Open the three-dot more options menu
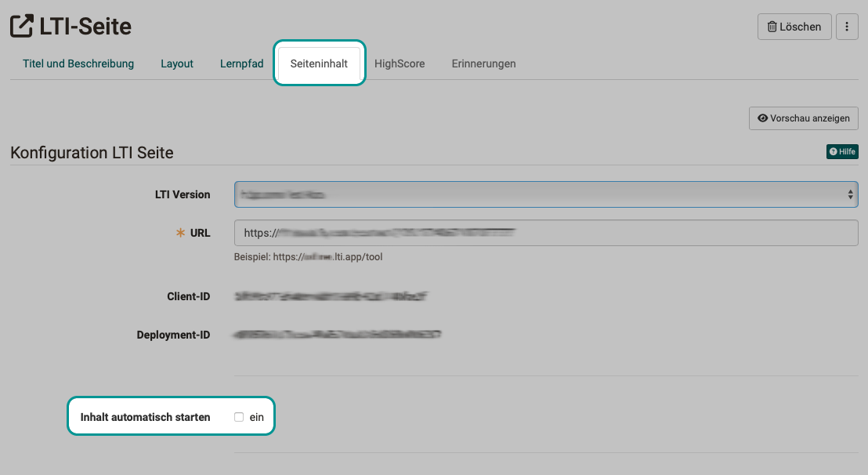Viewport: 868px width, 475px height. click(x=846, y=27)
